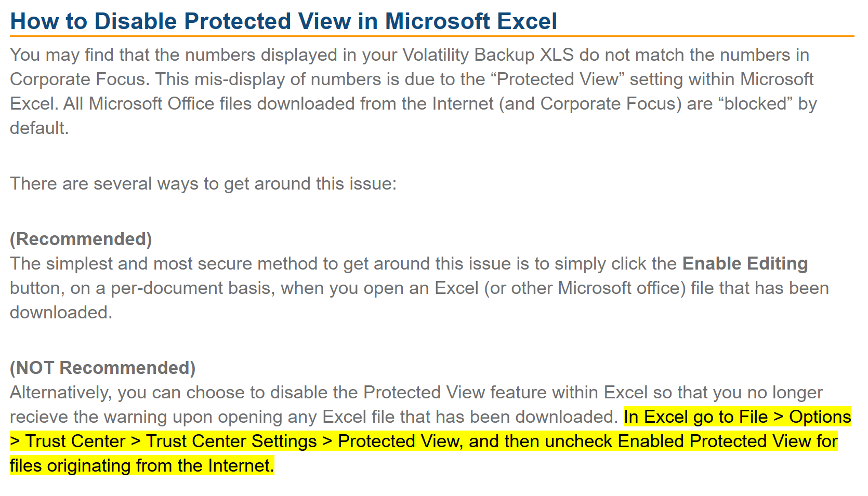The width and height of the screenshot is (868, 496).
Task: Click the word 'default.' ending the first paragraph
Action: point(40,128)
